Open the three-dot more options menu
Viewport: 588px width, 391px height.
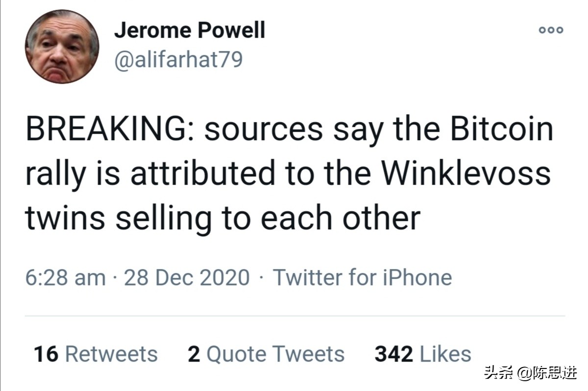point(551,30)
